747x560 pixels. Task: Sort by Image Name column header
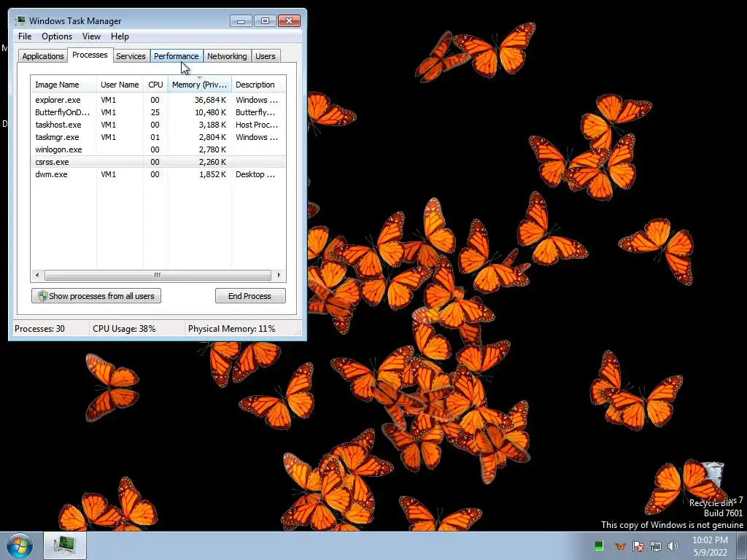(64, 85)
